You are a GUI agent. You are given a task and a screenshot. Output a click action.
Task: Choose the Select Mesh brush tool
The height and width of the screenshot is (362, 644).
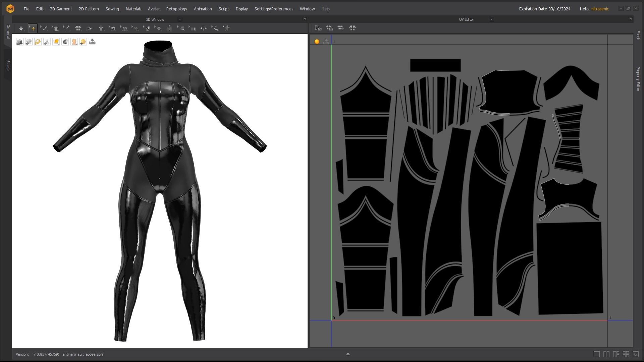(x=44, y=28)
